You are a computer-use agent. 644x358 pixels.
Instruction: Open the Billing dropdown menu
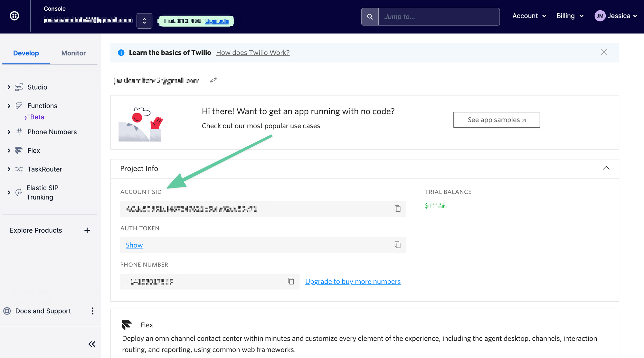tap(570, 16)
